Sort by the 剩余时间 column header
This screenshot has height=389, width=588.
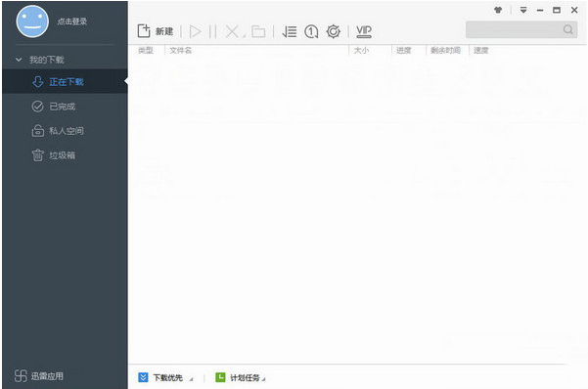pyautogui.click(x=445, y=50)
